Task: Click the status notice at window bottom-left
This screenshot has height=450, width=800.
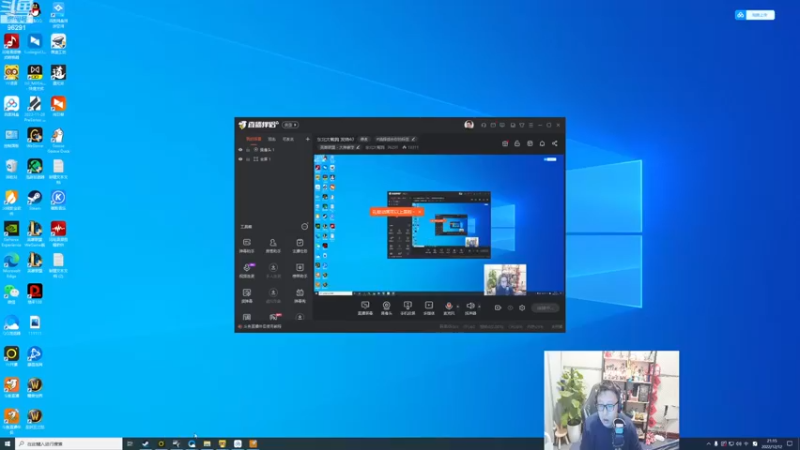Action: (261, 327)
